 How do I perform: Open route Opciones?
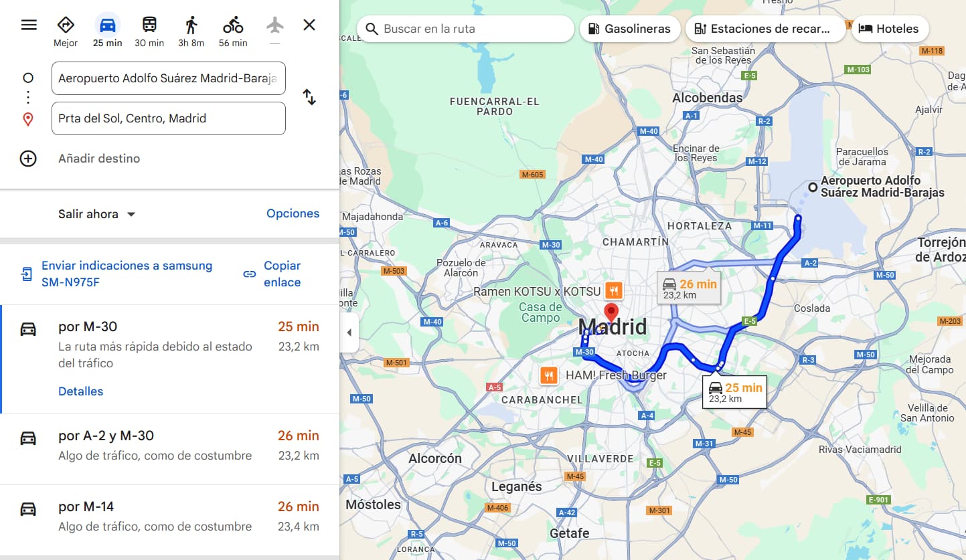click(293, 213)
